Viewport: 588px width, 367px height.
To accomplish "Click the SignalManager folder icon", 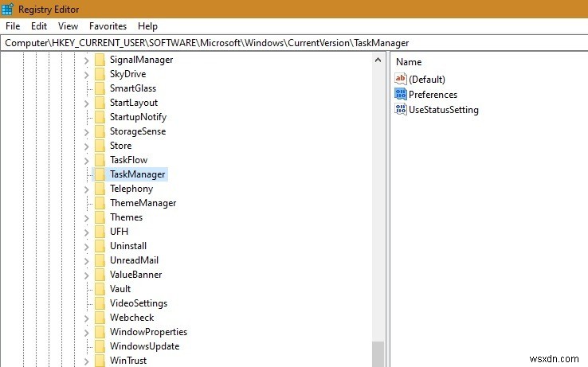I will tap(100, 60).
